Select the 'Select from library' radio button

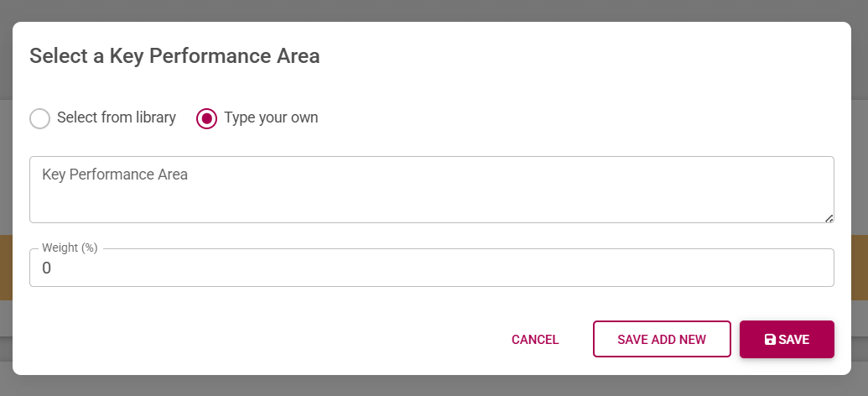[40, 118]
